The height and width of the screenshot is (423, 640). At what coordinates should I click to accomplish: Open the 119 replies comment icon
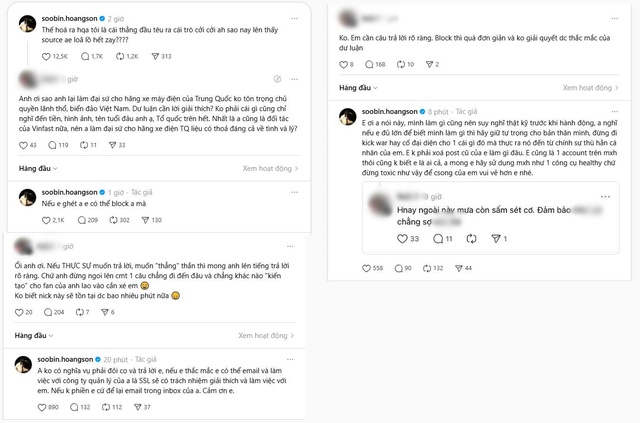click(67, 145)
